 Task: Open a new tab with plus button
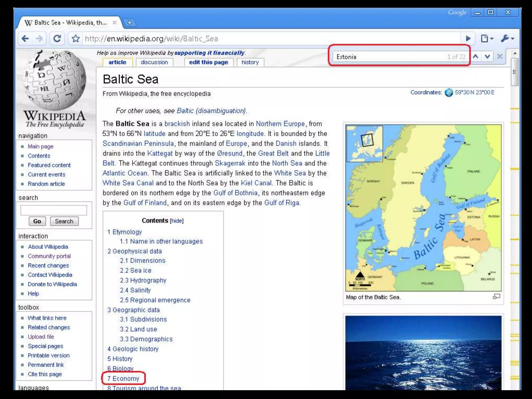tap(130, 23)
